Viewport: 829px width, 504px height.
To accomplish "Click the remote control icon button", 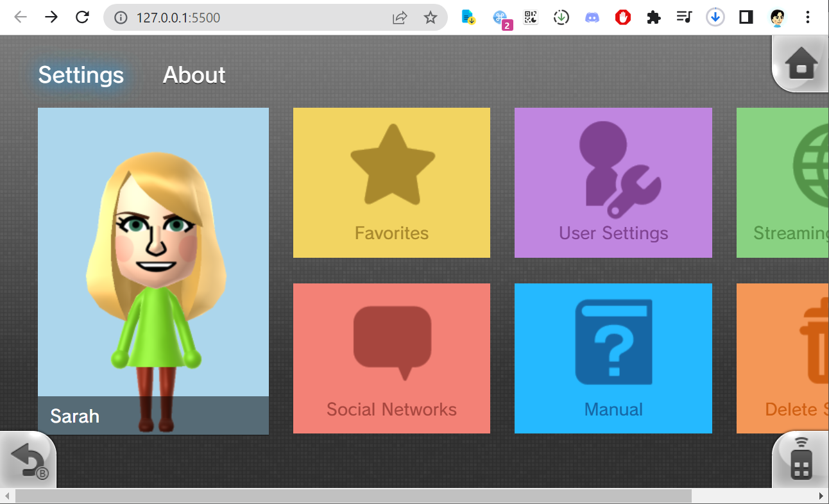I will [x=800, y=460].
